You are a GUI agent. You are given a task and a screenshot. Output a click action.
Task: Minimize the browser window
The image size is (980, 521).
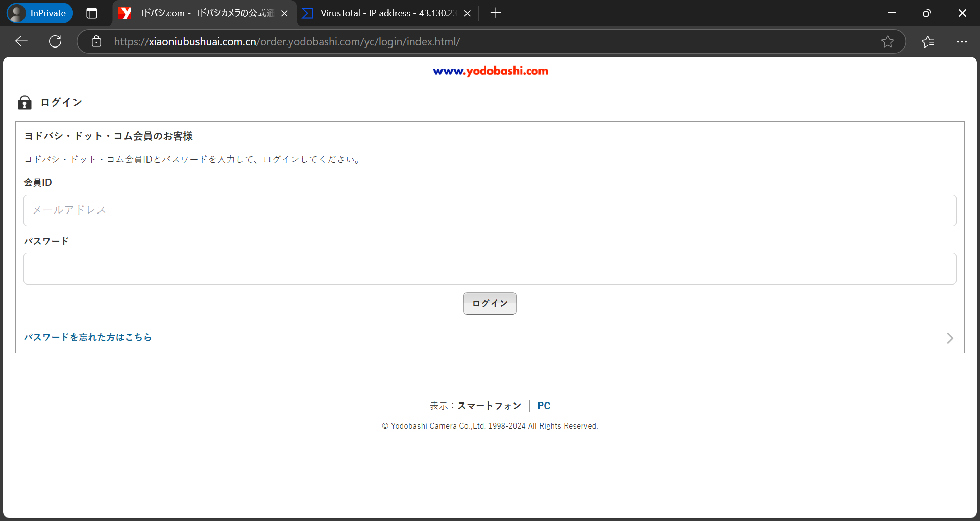click(892, 13)
